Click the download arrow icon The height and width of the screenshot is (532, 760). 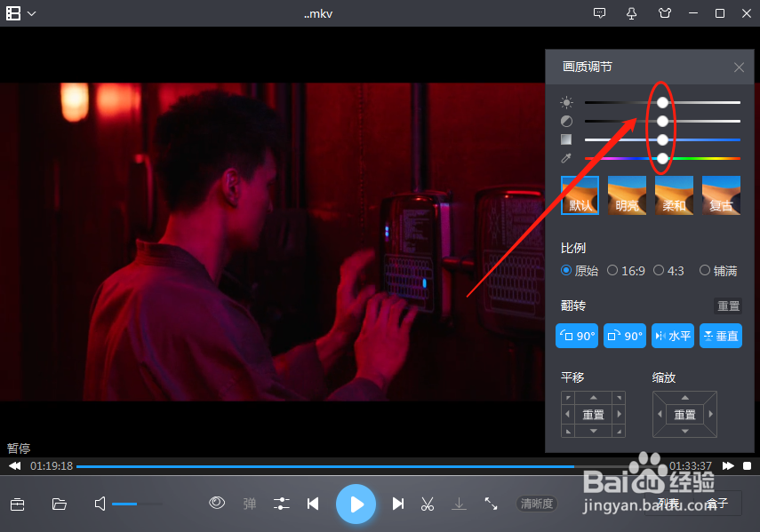(x=459, y=504)
